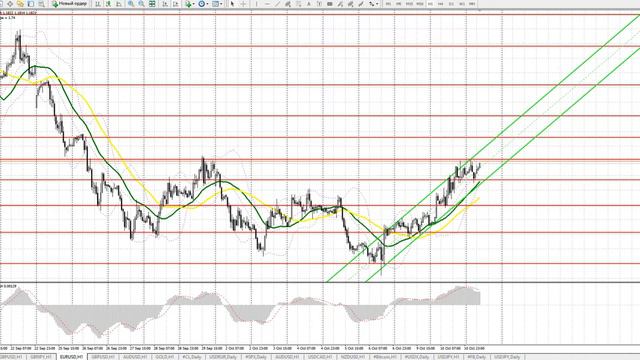Screen dimensions: 640x360
Task: Open the Terminal panel icon
Action: [x=31, y=4]
